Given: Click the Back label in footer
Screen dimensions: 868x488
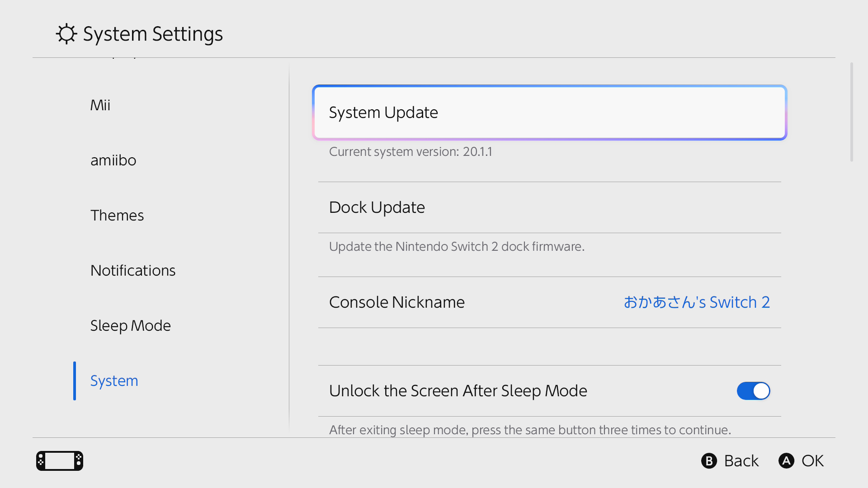Looking at the screenshot, I should pyautogui.click(x=741, y=461).
